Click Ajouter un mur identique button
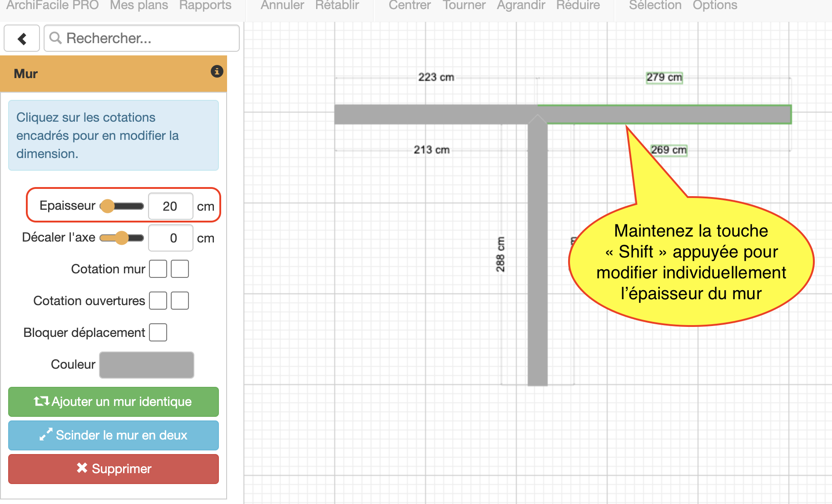The image size is (832, 504). 114,401
